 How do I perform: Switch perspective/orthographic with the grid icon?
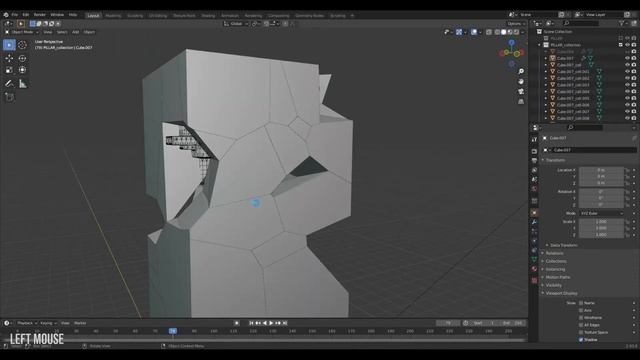click(x=521, y=101)
